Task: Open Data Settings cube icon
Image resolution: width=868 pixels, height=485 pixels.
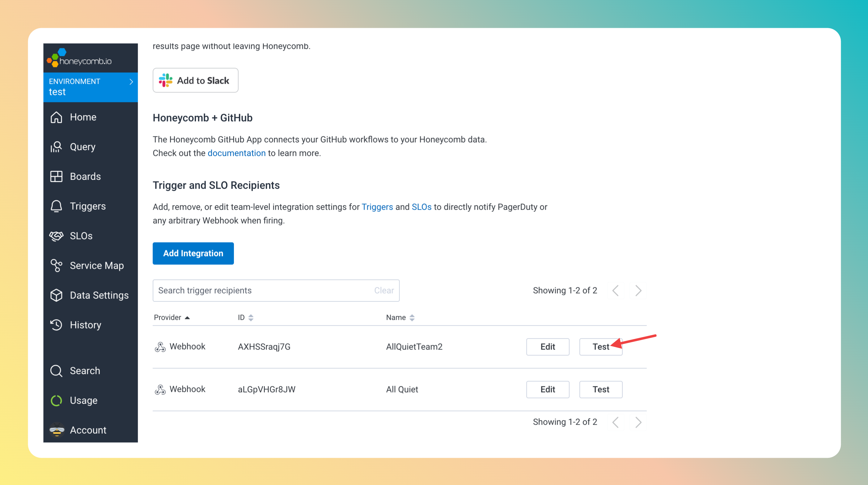Action: (56, 295)
